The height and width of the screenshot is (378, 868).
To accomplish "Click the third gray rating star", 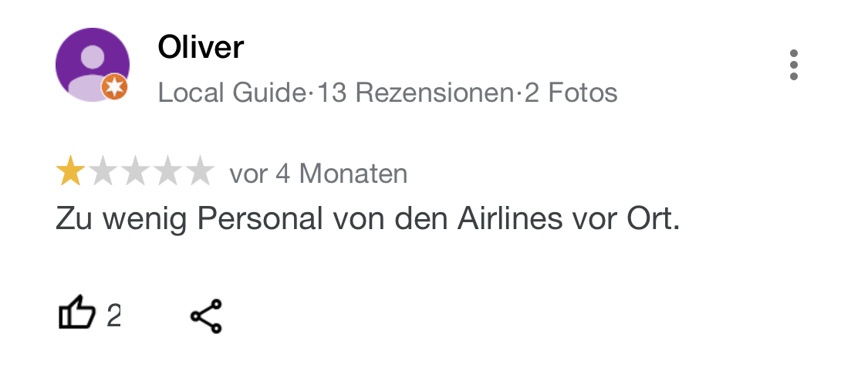I will [135, 172].
